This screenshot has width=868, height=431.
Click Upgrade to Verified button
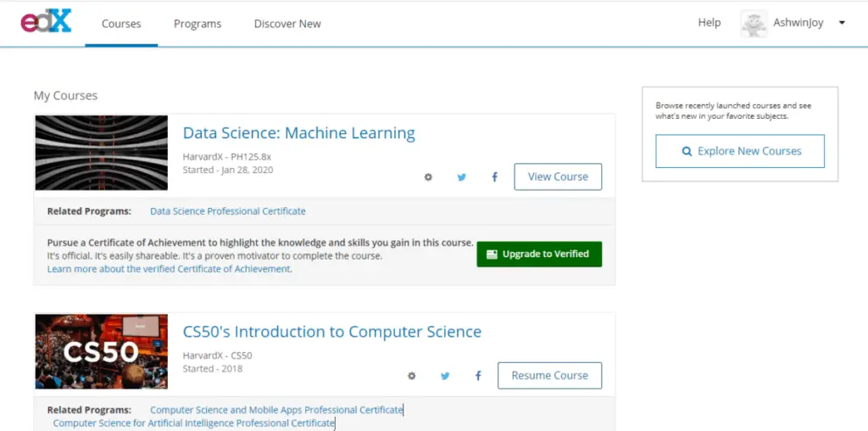[x=539, y=255]
